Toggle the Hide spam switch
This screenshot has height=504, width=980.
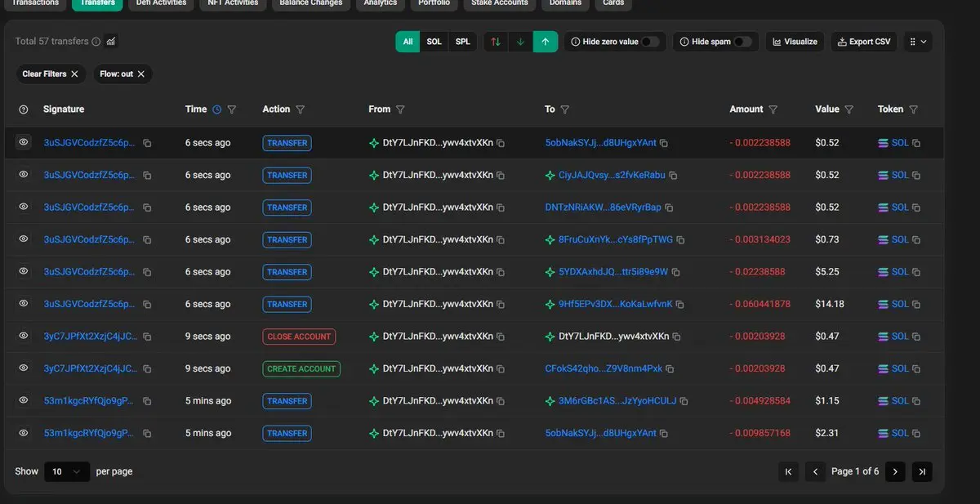point(742,42)
